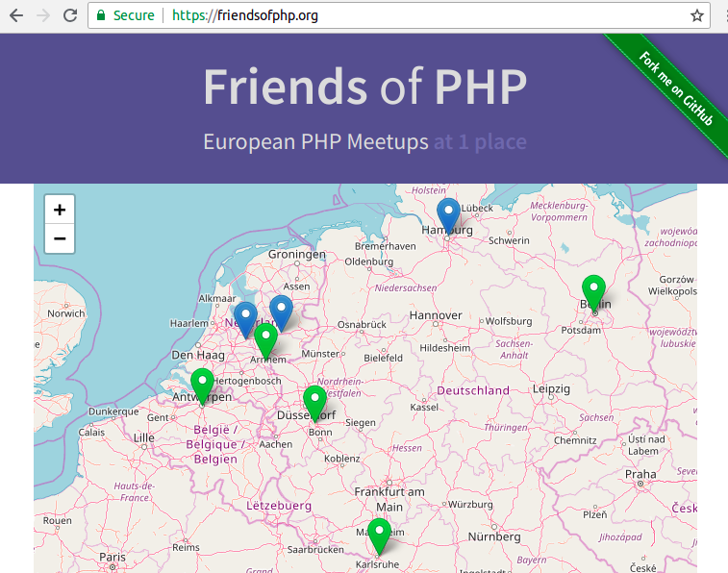Select the green marker over Arnhem

tap(266, 341)
